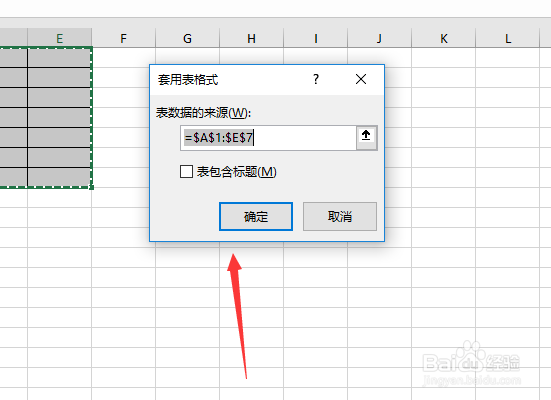Screen dimensions: 551x400
Task: Select column K header
Action: pos(443,38)
